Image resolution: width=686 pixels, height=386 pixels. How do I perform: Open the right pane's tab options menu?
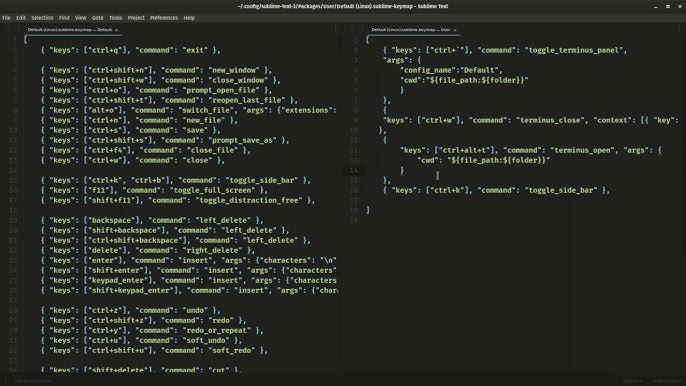pyautogui.click(x=679, y=29)
